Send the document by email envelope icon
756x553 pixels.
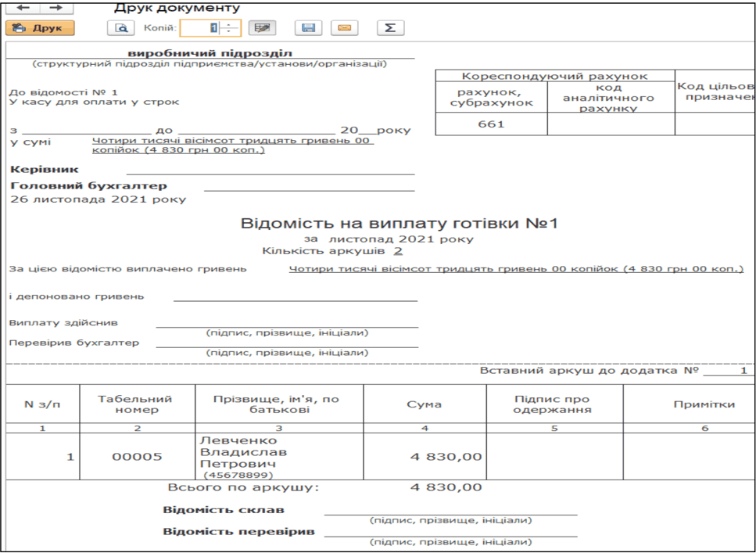pos(344,28)
